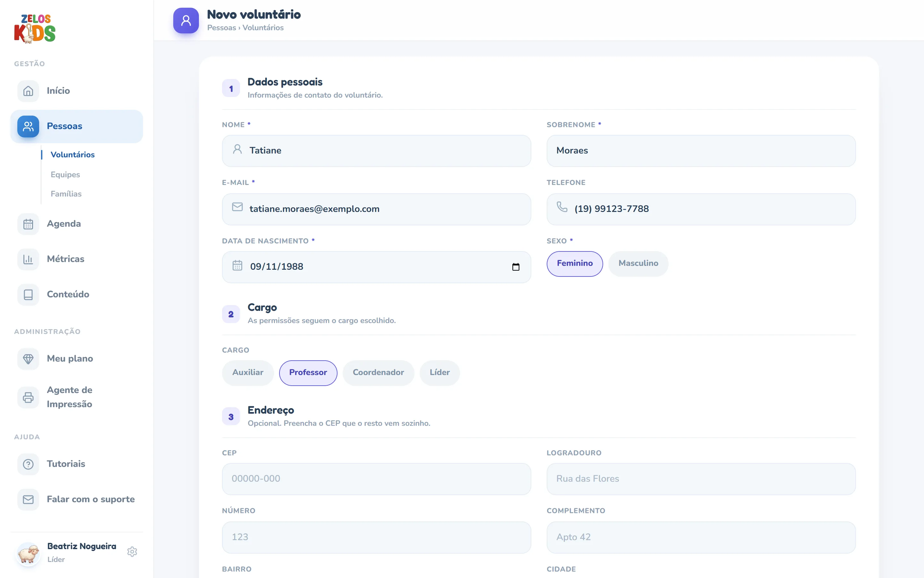Click the Dados pessoais section heading
Viewport: 924px width, 578px height.
click(285, 82)
